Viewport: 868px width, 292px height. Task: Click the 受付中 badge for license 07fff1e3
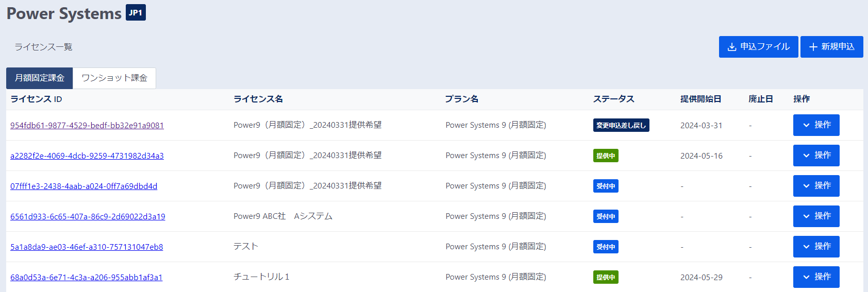coord(606,186)
